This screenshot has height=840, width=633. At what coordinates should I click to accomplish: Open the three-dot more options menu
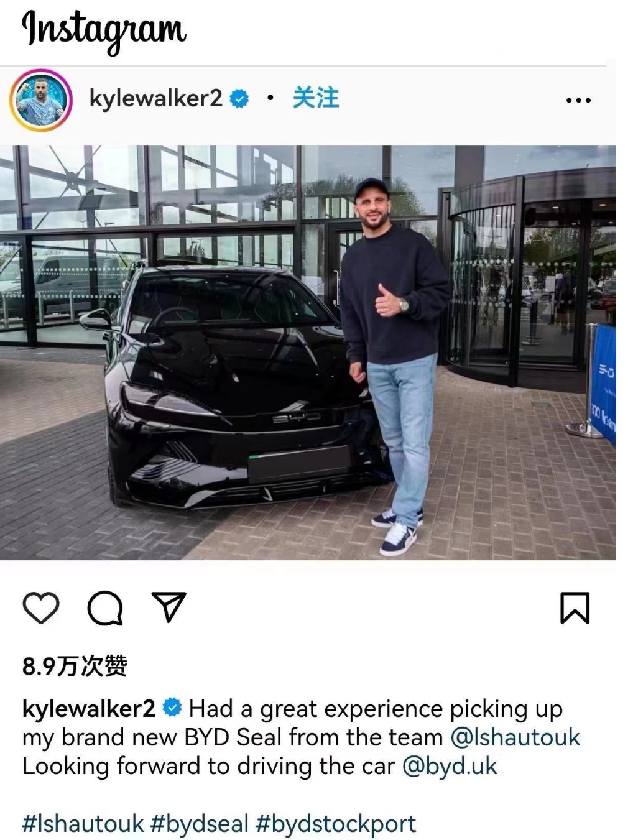point(578,100)
